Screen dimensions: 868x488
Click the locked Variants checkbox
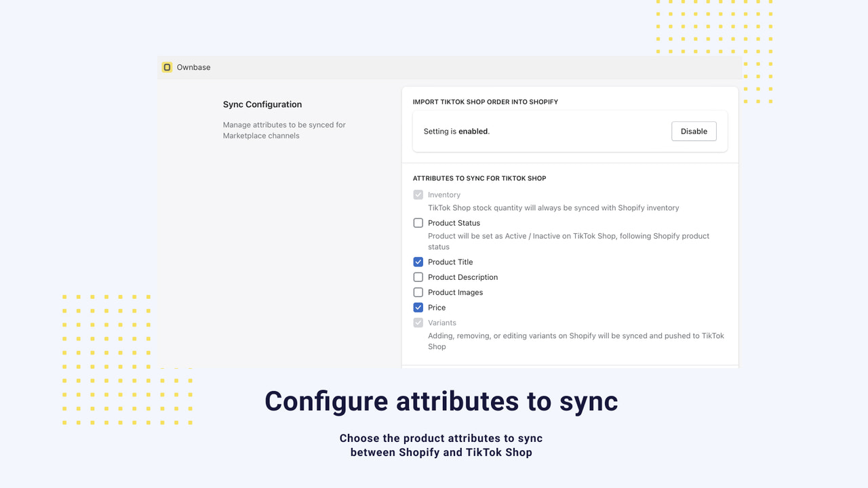coord(418,323)
